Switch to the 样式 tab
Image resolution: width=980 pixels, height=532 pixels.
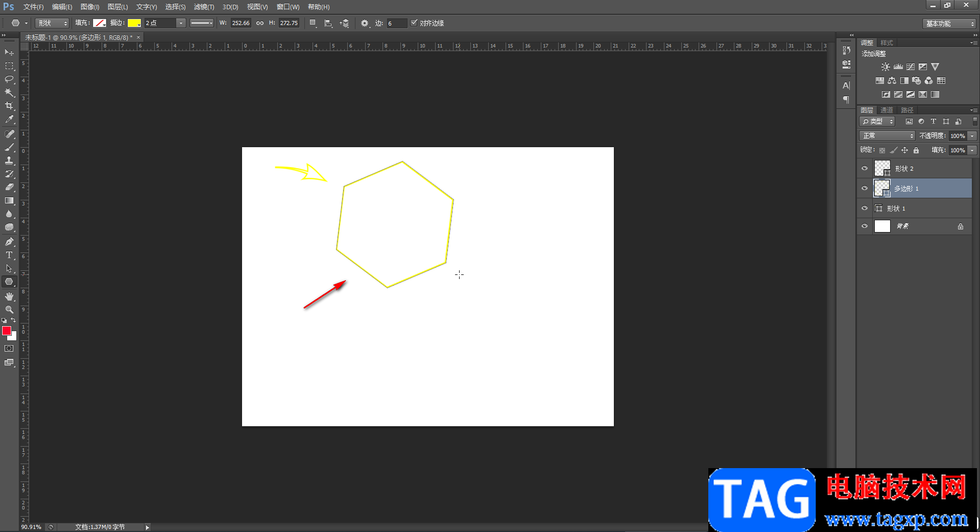point(887,42)
